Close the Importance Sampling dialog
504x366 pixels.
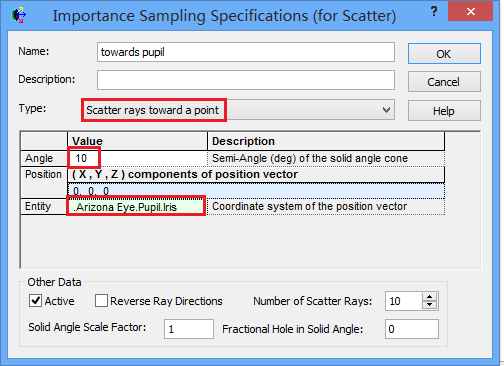pyautogui.click(x=470, y=11)
